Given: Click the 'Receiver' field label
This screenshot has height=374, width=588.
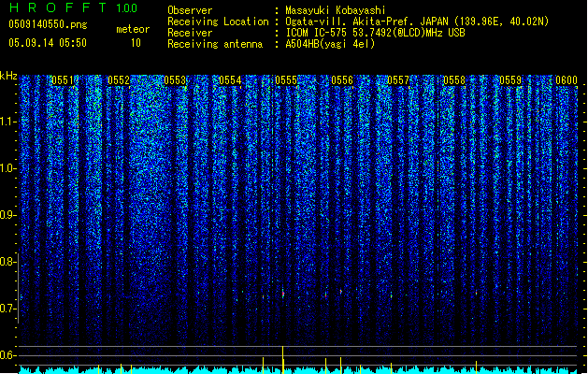Looking at the screenshot, I should coord(190,33).
